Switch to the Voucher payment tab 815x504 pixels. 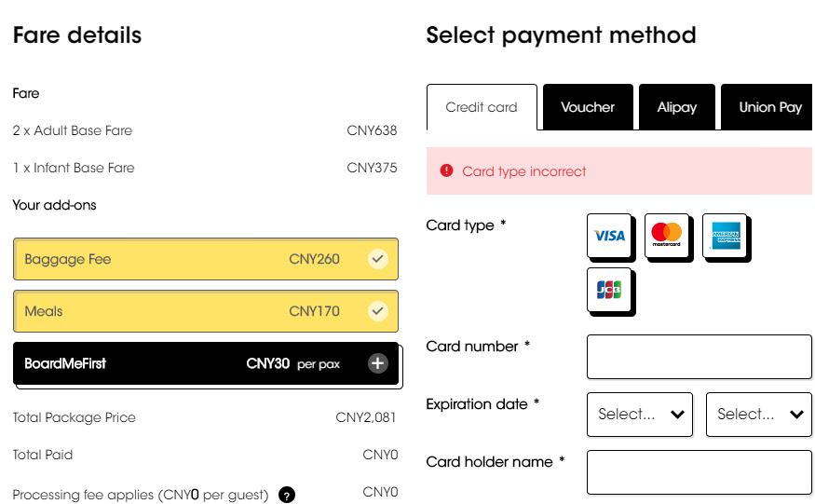pyautogui.click(x=588, y=107)
